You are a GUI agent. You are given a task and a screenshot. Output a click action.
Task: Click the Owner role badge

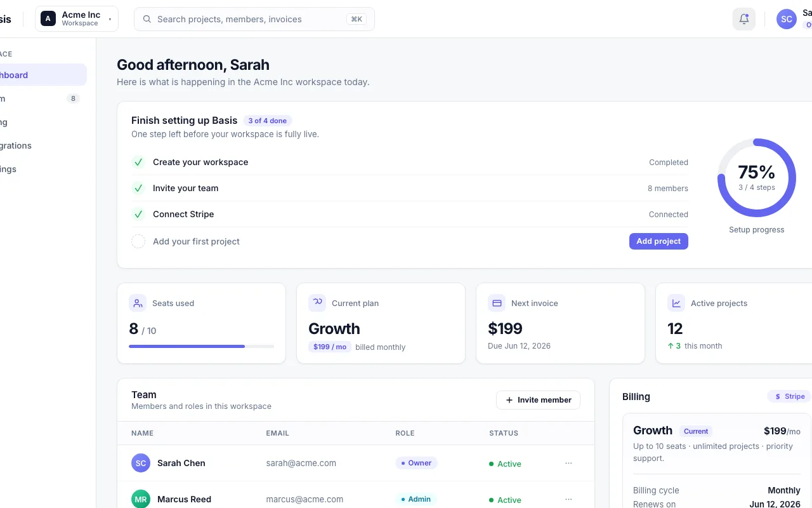pos(416,463)
